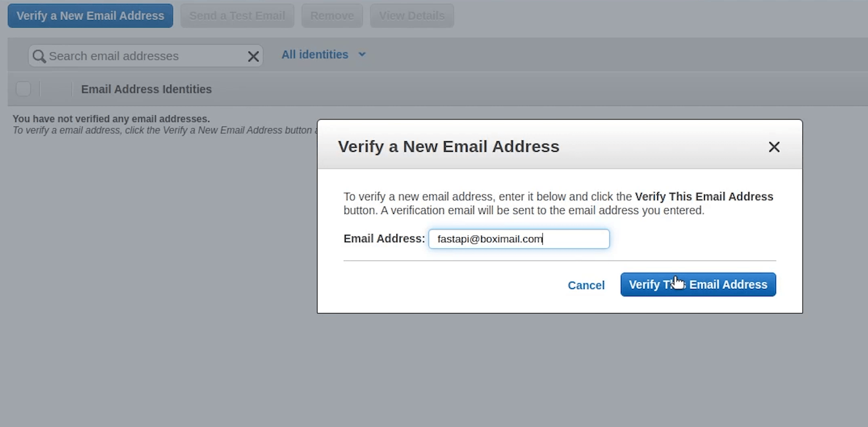Cancel the email verification dialog
The image size is (868, 427).
(x=586, y=285)
